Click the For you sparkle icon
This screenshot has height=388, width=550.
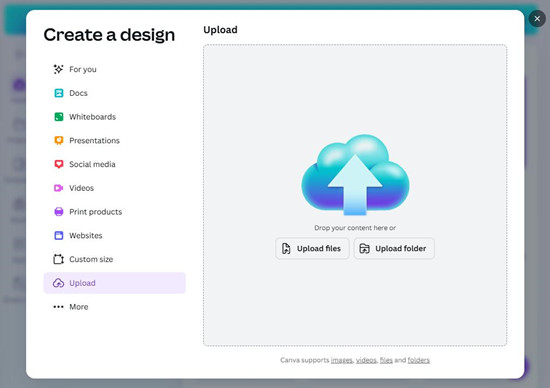click(x=58, y=69)
